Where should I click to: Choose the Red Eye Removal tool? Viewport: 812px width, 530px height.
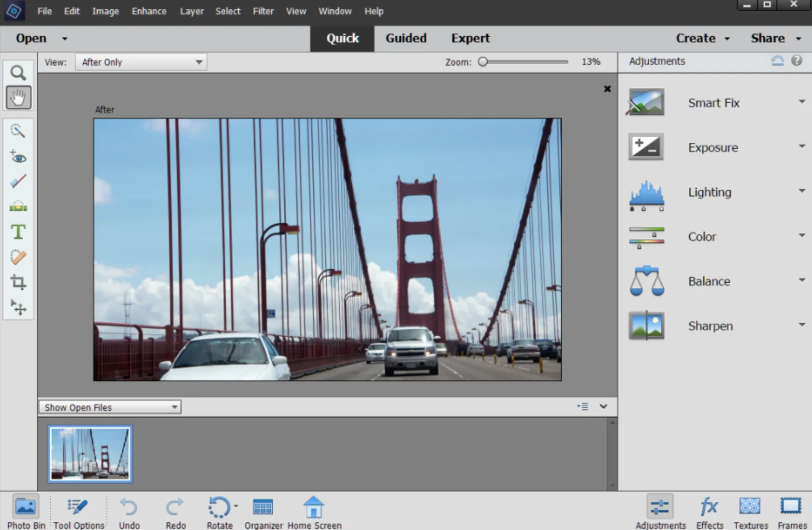point(18,157)
